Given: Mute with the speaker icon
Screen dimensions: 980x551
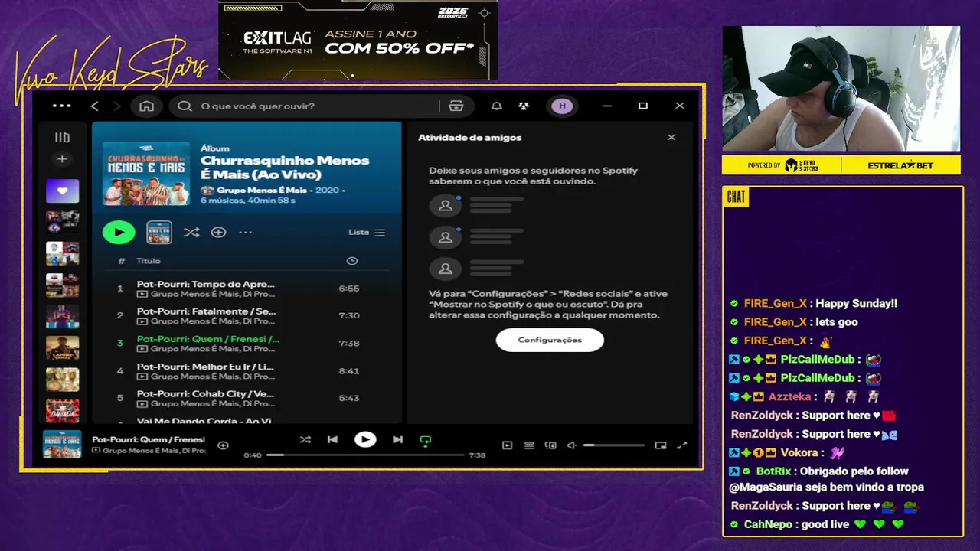Looking at the screenshot, I should 571,445.
